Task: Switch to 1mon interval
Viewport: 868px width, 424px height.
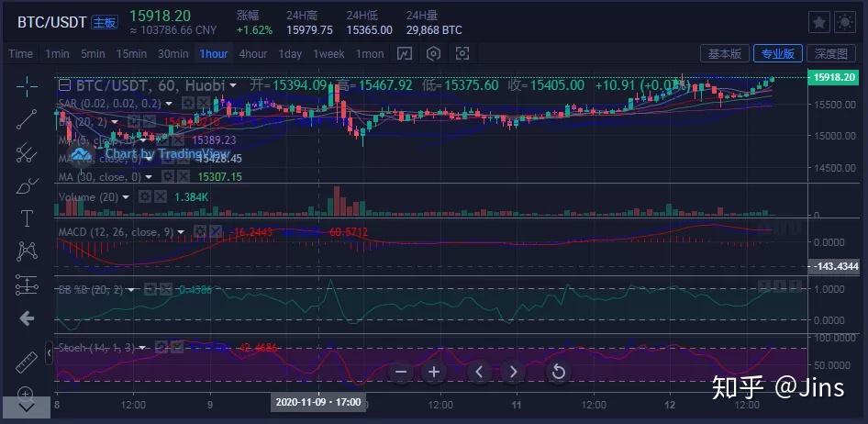Action: click(x=369, y=54)
